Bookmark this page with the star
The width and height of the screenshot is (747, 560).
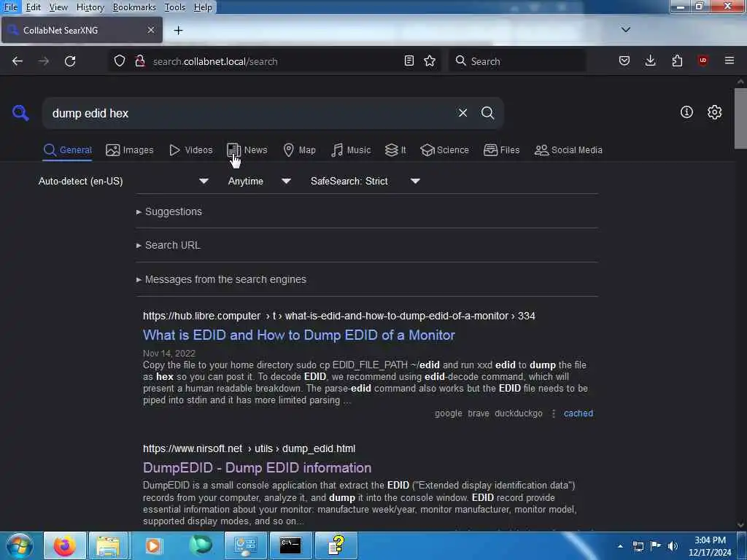(430, 61)
